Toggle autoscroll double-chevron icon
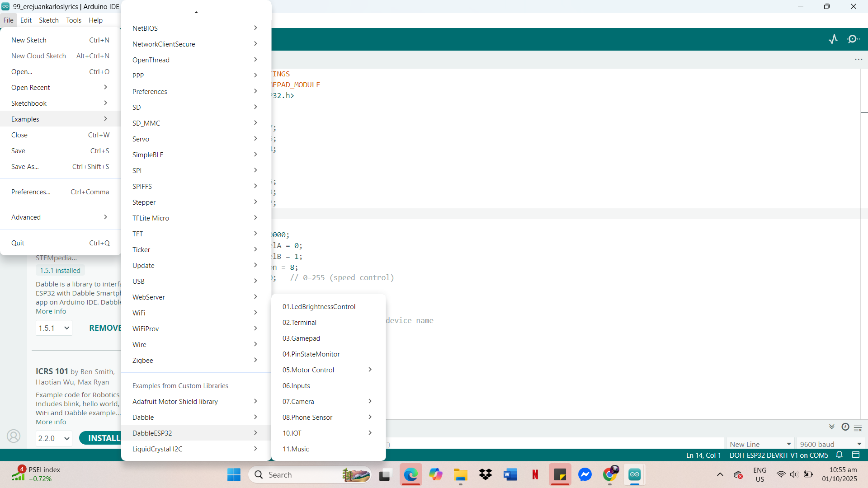The width and height of the screenshot is (868, 488). (x=832, y=427)
